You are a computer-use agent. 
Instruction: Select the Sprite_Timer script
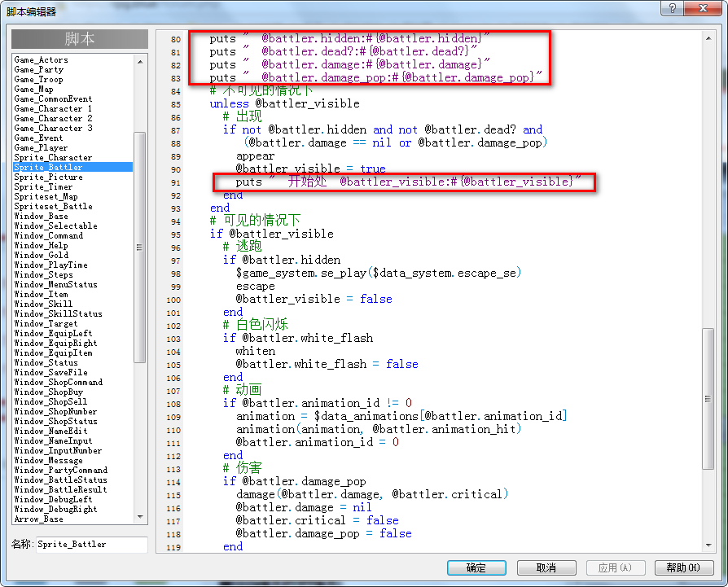44,186
